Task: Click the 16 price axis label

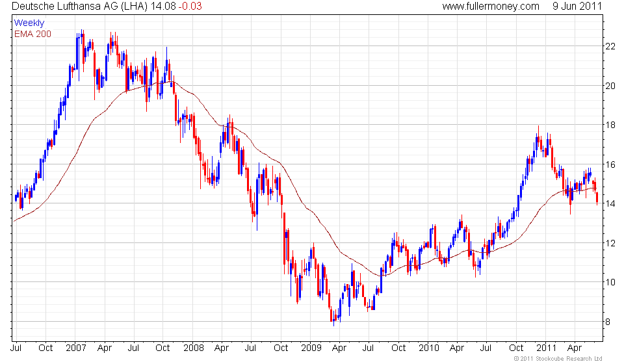Action: tap(610, 164)
